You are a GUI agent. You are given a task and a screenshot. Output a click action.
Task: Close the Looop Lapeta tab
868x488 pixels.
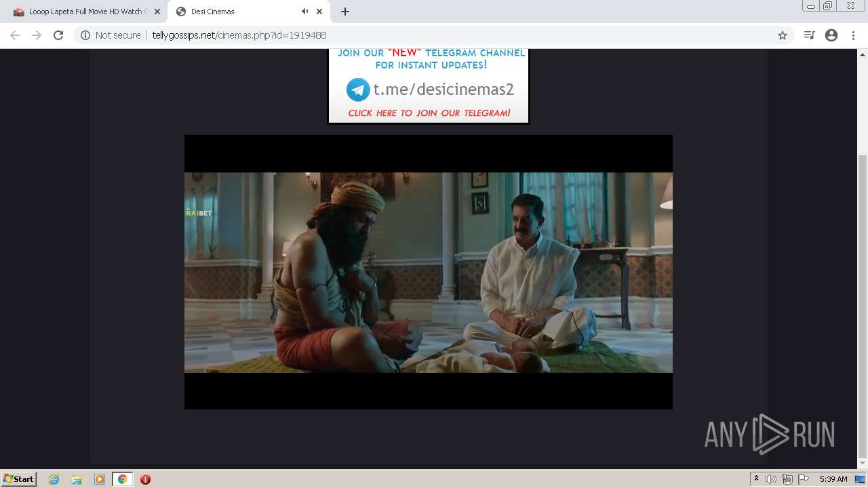(157, 12)
